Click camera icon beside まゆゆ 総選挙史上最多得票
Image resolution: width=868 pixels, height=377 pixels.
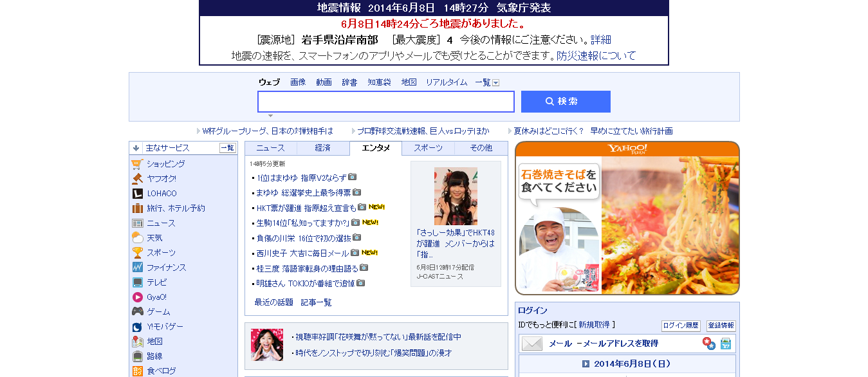pos(357,192)
